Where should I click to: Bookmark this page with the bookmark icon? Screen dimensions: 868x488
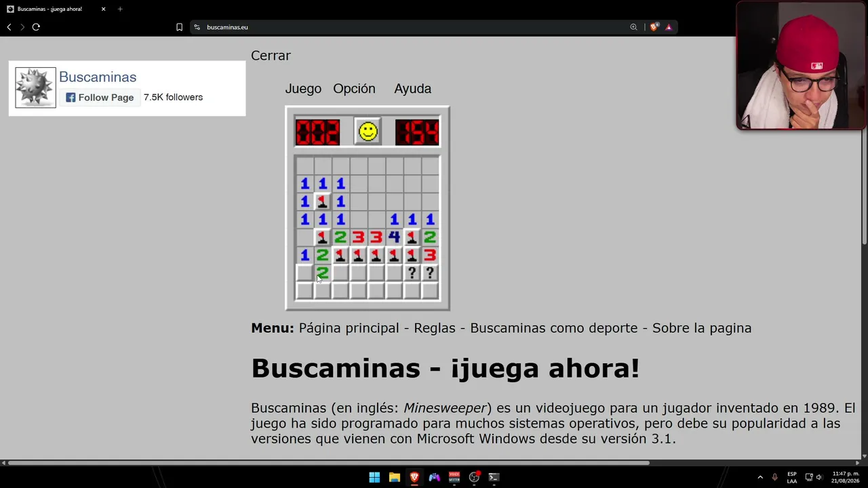pos(179,27)
